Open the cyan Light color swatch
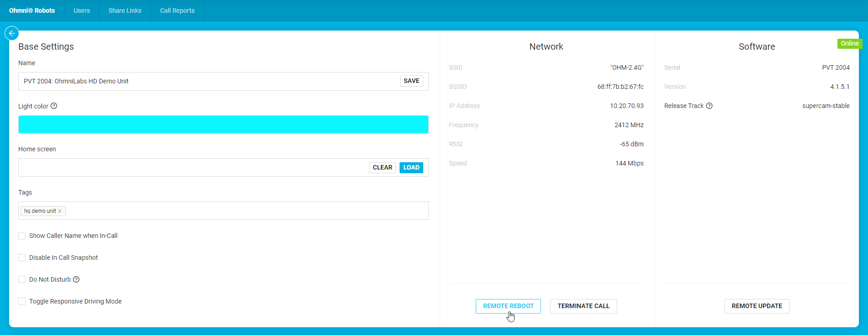The width and height of the screenshot is (868, 335). pos(223,124)
